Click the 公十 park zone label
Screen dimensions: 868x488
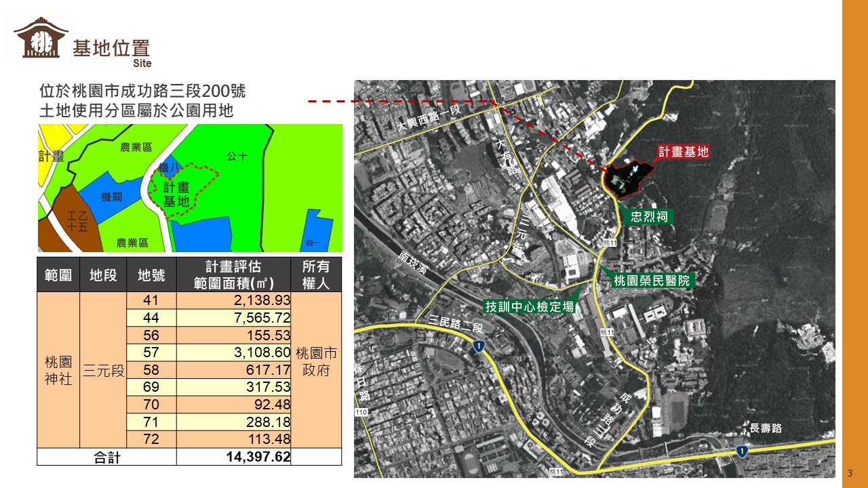(x=237, y=157)
